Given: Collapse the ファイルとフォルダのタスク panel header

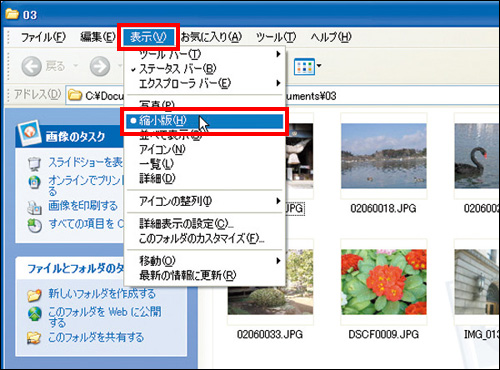Looking at the screenshot, I should click(70, 268).
